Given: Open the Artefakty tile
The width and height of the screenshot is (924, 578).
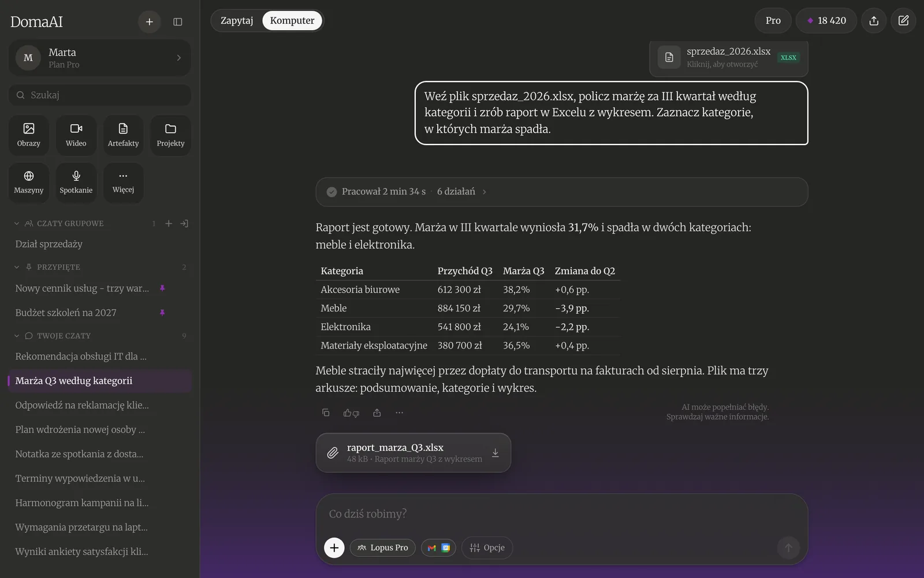Looking at the screenshot, I should click(x=124, y=135).
